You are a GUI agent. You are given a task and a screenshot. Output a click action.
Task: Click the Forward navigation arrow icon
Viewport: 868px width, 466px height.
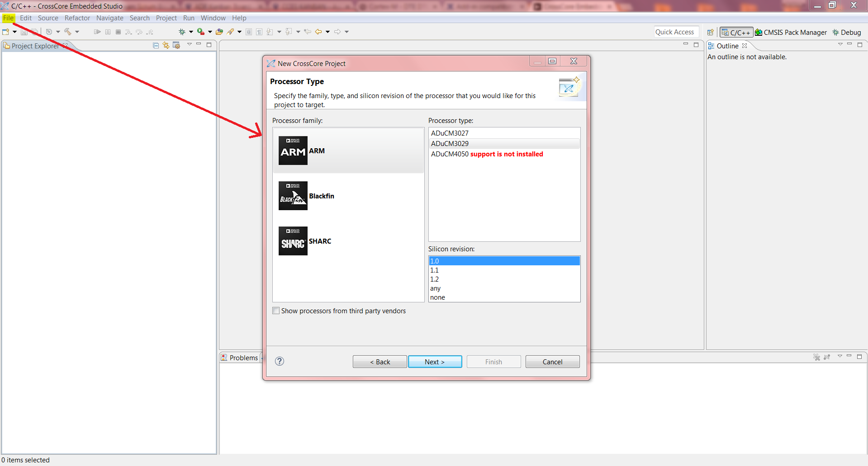[337, 32]
